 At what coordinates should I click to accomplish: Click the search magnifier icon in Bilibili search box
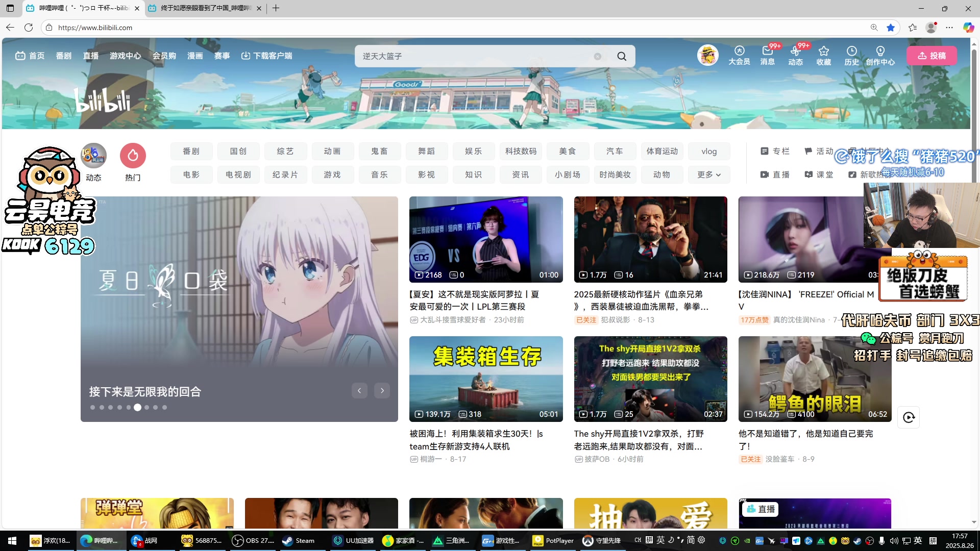pos(622,56)
